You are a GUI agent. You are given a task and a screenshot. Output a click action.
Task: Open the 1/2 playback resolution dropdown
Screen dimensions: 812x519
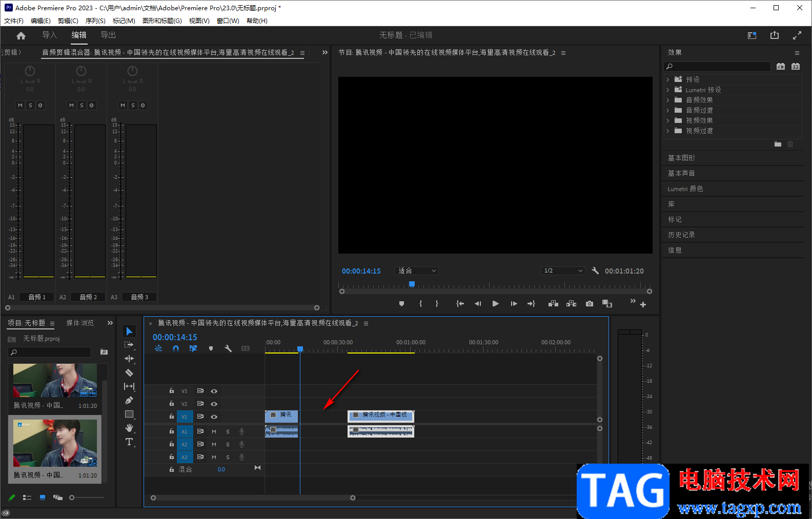pos(563,271)
